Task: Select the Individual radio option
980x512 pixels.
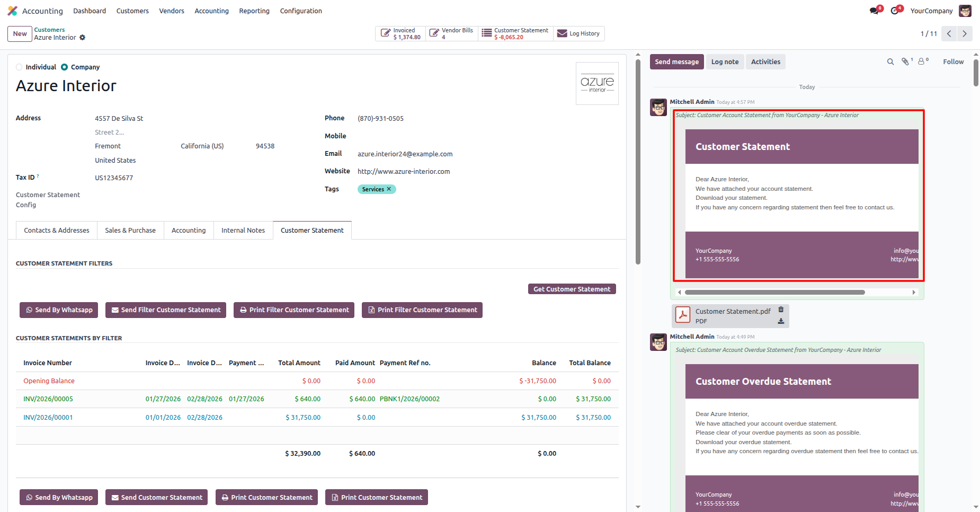Action: coord(20,67)
